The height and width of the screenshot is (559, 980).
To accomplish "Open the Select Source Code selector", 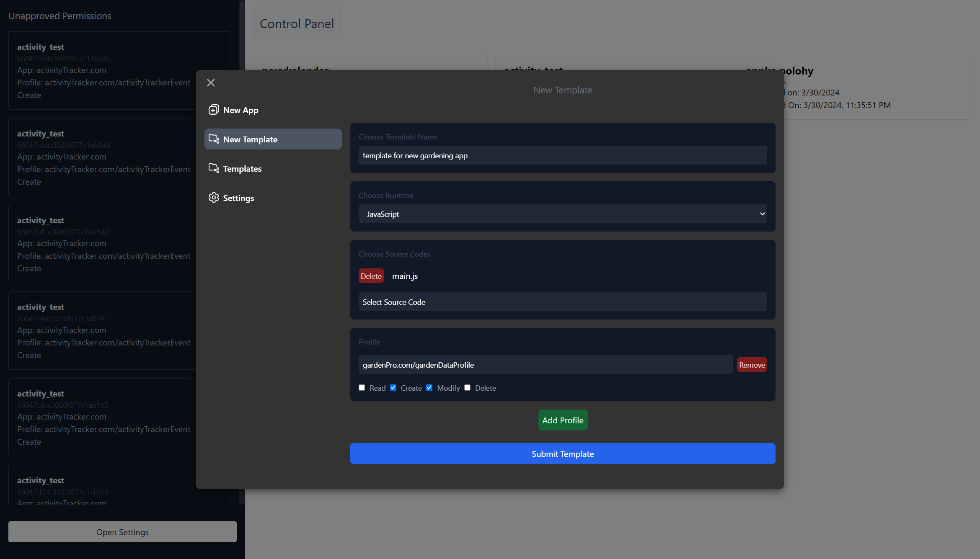I will (x=563, y=302).
